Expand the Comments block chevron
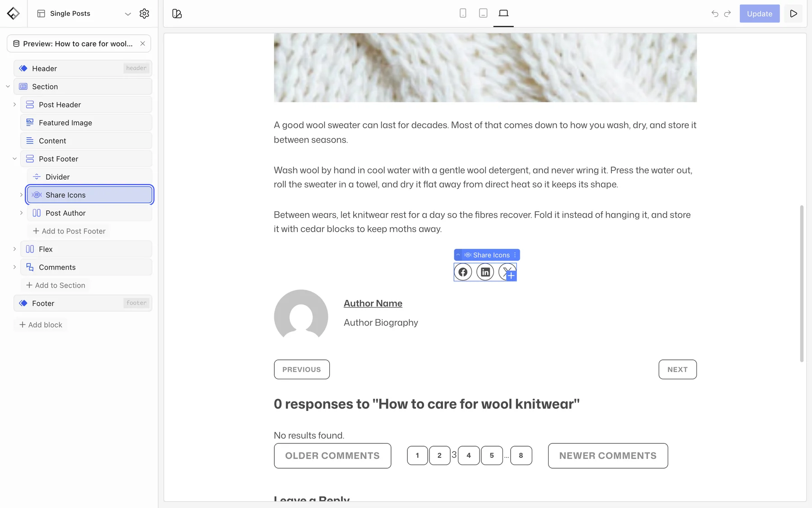Viewport: 812px width, 508px height. 14,267
